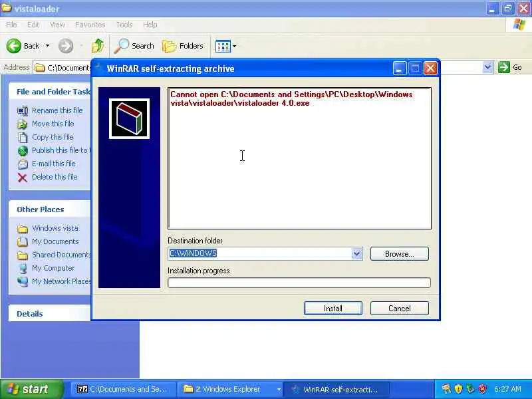Click the first system tray icon
532x399 pixels.
[446, 389]
